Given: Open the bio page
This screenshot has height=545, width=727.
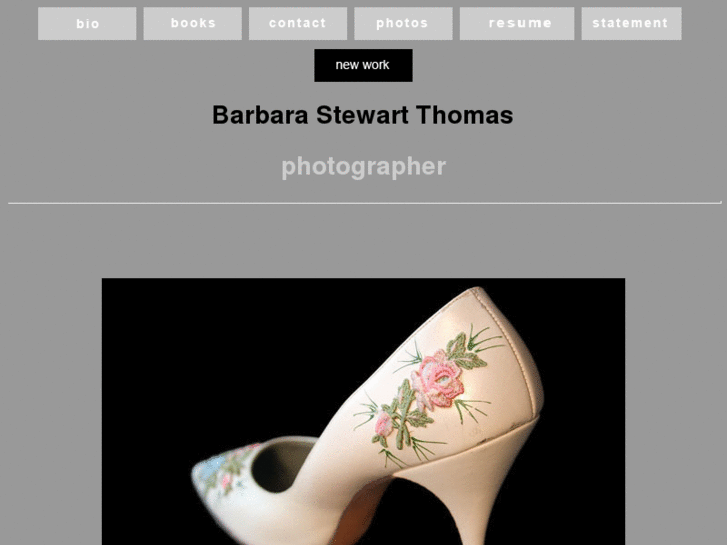Looking at the screenshot, I should [x=87, y=23].
